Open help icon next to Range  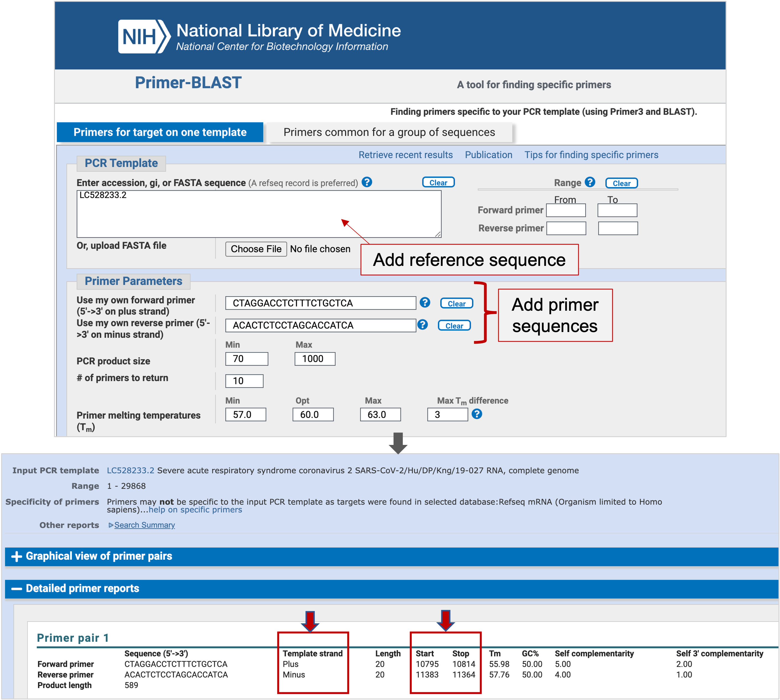[590, 182]
